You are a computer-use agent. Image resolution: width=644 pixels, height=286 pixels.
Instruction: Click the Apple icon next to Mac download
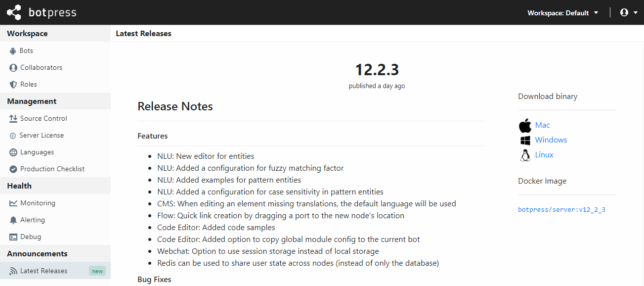(525, 125)
